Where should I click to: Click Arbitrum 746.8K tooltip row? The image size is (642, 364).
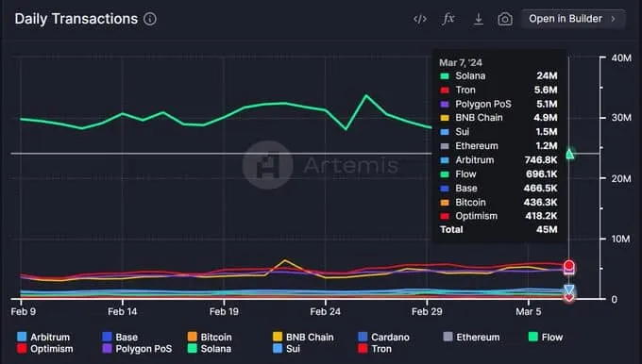[x=498, y=160]
